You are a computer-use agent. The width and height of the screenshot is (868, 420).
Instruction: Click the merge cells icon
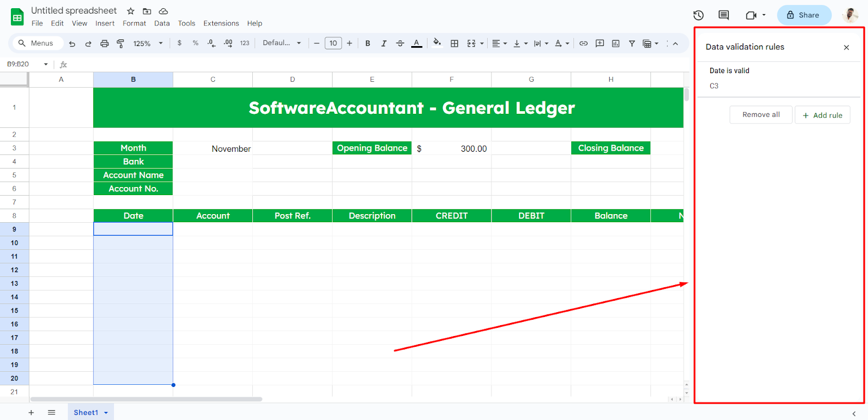(471, 43)
